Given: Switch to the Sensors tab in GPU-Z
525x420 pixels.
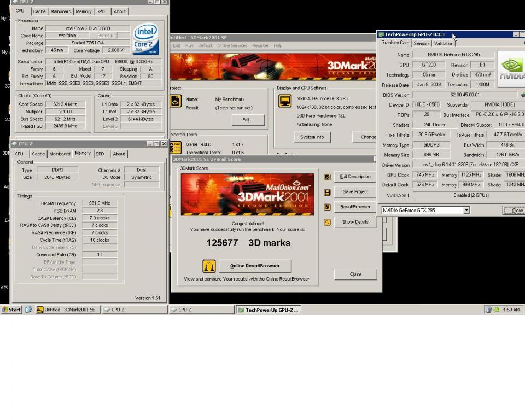Looking at the screenshot, I should coord(422,44).
